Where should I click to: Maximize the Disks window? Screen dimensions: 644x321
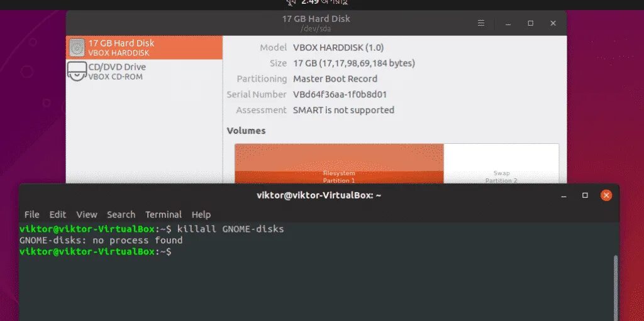[x=531, y=23]
